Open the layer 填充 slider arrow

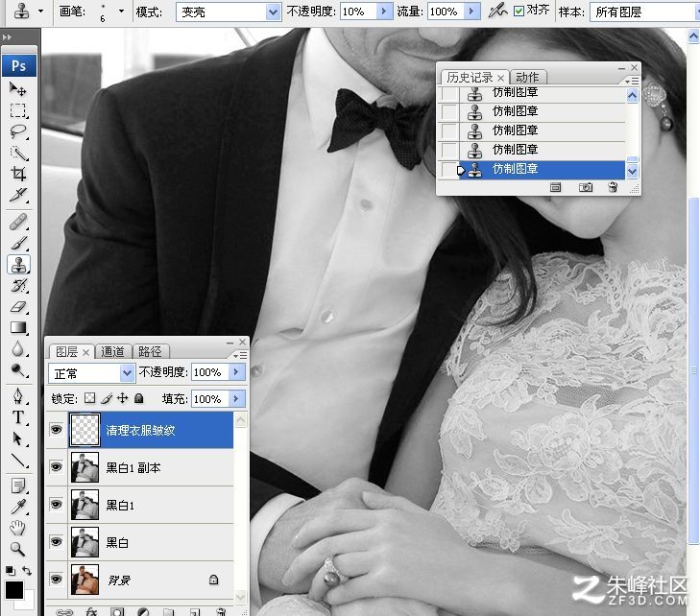236,398
